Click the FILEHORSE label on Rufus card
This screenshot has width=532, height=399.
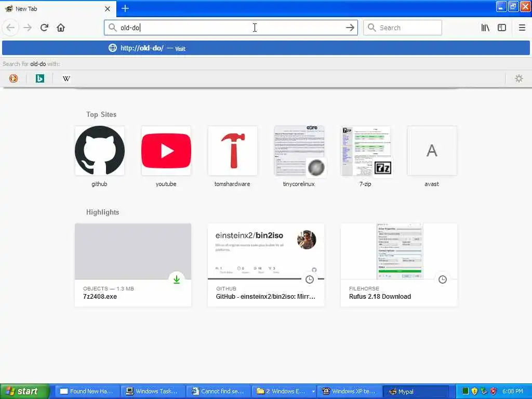[x=364, y=289]
